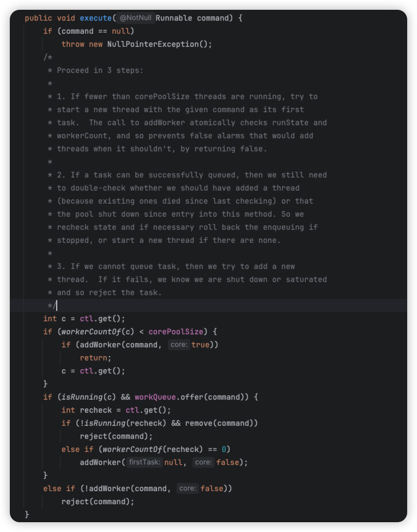Place cursor at the comment's closing */

click(x=52, y=305)
